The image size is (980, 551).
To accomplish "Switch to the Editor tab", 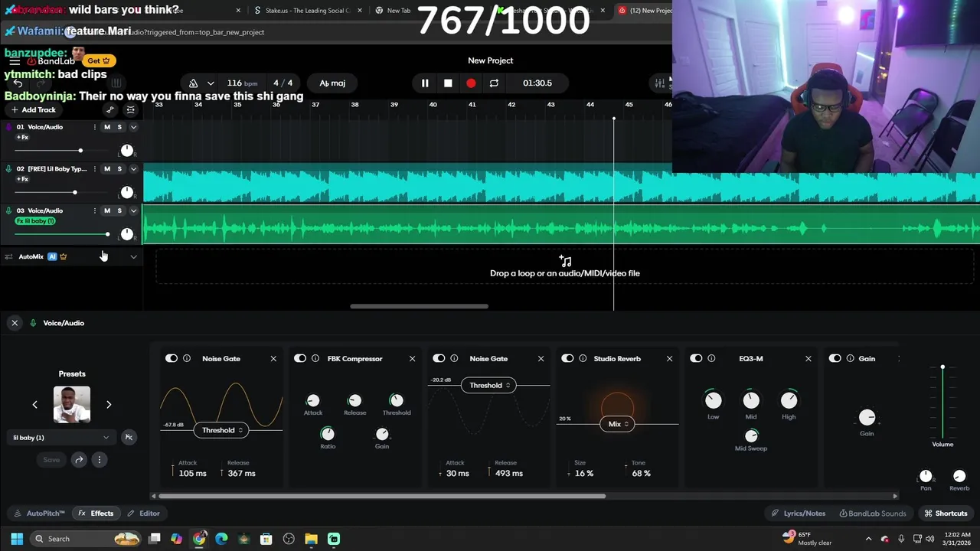I will click(144, 514).
